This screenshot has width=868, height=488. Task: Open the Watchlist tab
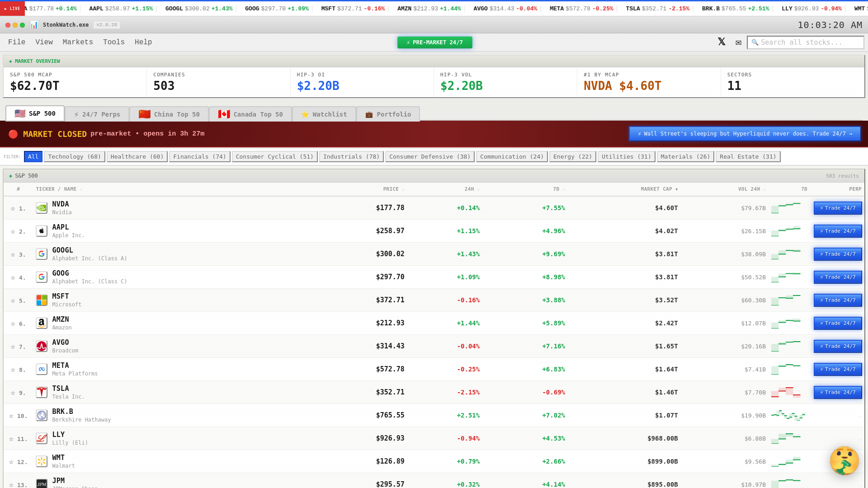(324, 114)
